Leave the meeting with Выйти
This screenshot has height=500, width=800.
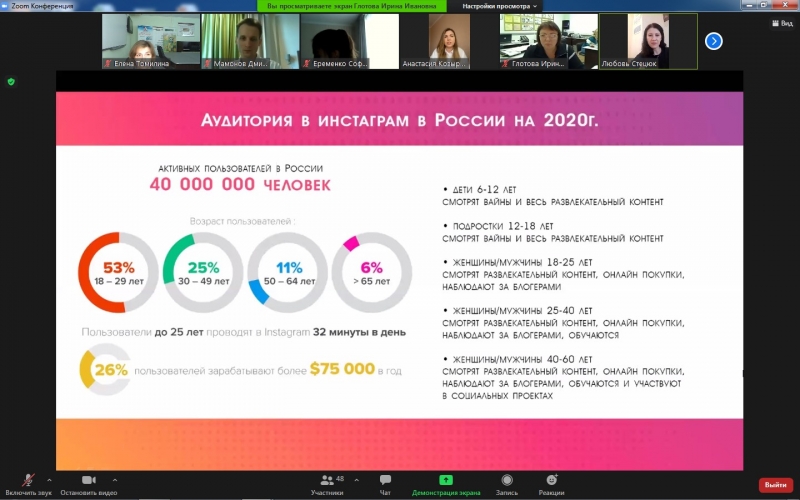point(776,485)
